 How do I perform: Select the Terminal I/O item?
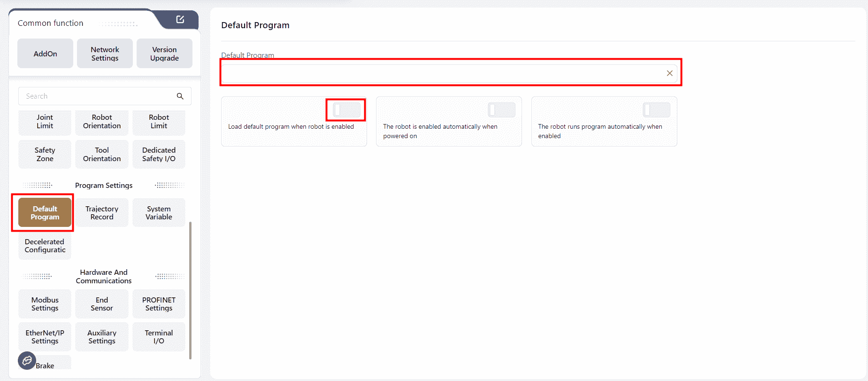tap(159, 337)
